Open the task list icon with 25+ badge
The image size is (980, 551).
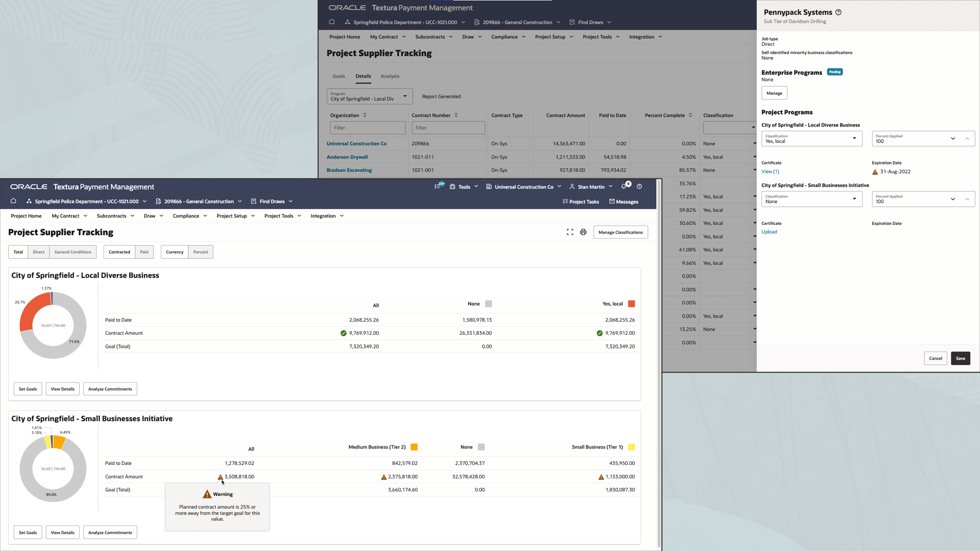coord(438,187)
